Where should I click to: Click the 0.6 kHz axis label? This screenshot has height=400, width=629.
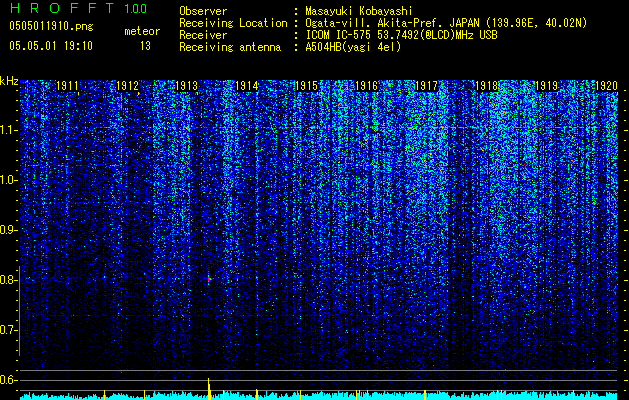[x=8, y=380]
